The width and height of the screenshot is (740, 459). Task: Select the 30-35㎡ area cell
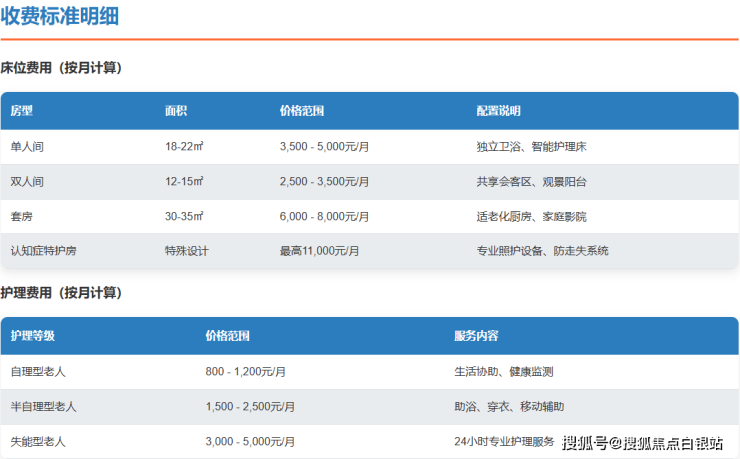tap(184, 216)
